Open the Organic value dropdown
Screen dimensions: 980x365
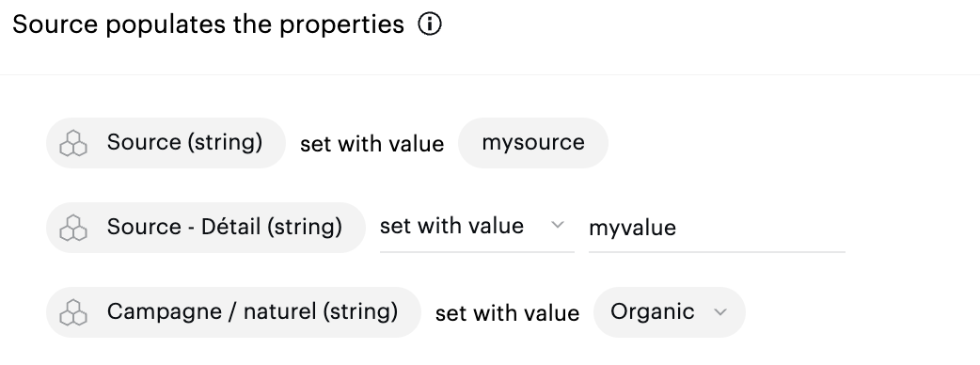coord(670,312)
